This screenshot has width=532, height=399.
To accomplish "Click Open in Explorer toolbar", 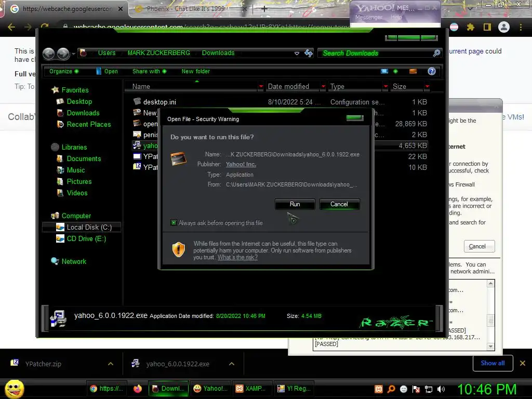I will click(x=107, y=71).
